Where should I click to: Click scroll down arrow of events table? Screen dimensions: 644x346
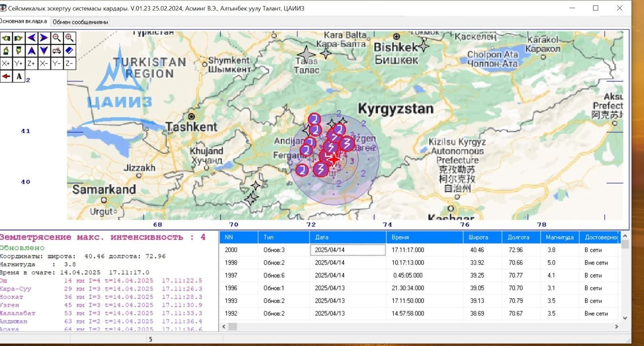click(625, 318)
